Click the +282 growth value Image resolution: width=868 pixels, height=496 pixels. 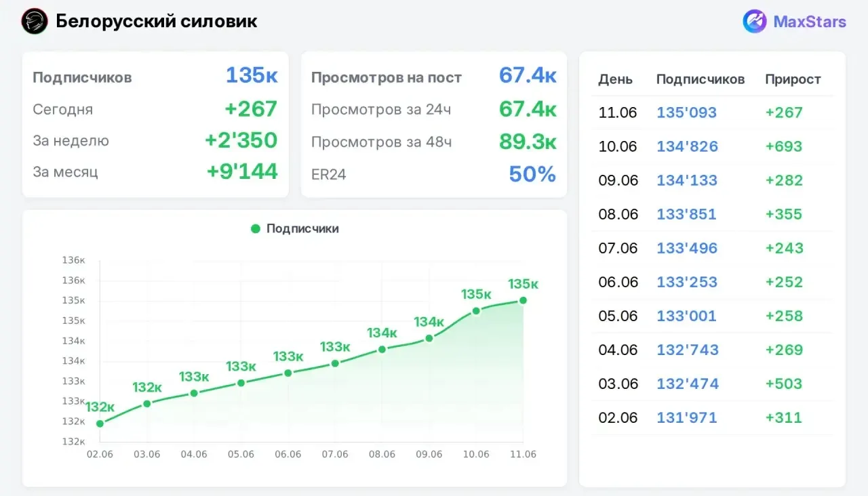pyautogui.click(x=784, y=180)
